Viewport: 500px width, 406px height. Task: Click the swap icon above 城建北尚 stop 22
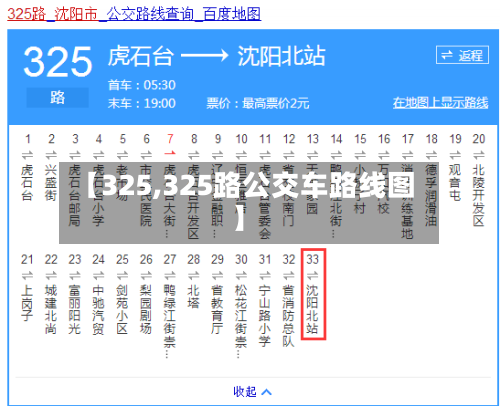(x=51, y=276)
